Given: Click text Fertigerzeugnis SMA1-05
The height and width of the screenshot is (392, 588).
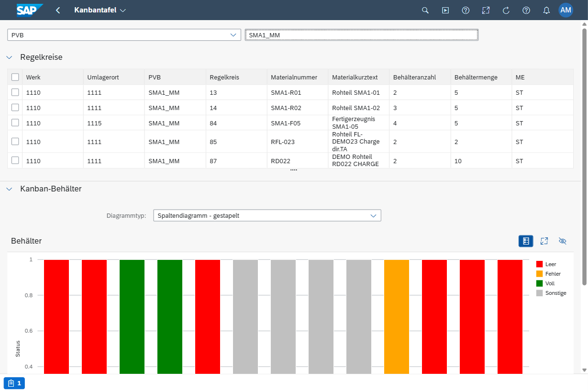Looking at the screenshot, I should coord(354,123).
